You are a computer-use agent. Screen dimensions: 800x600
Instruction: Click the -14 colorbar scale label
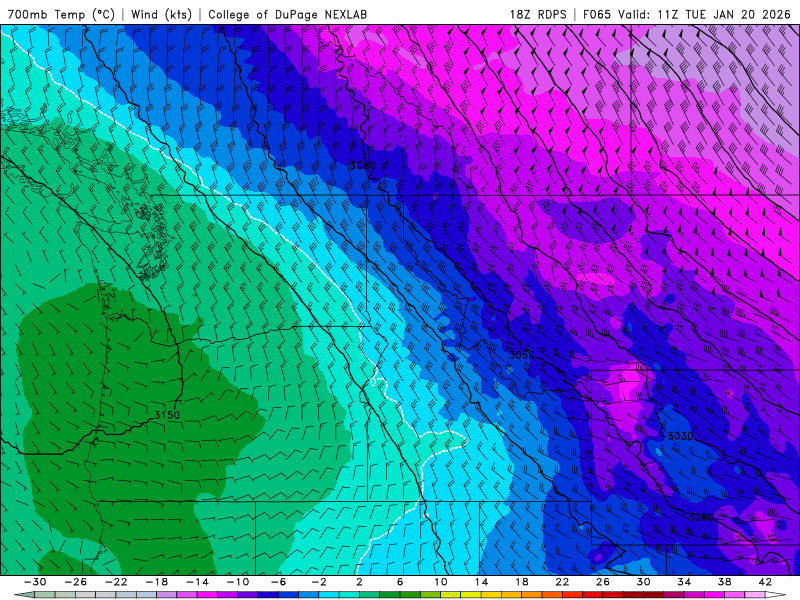pyautogui.click(x=197, y=582)
